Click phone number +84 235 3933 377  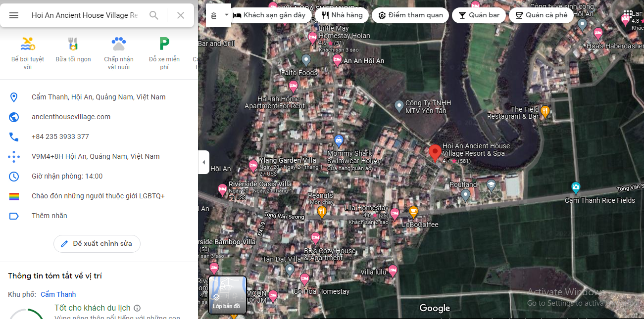click(60, 137)
